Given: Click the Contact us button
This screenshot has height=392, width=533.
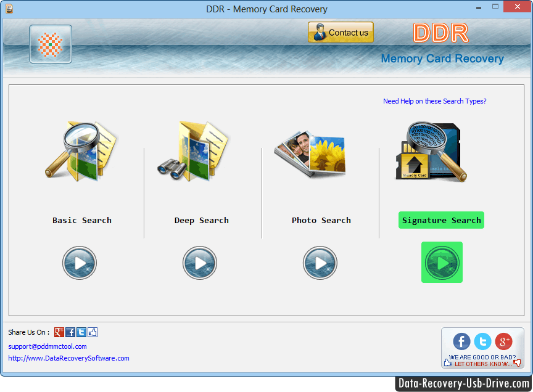Looking at the screenshot, I should [340, 31].
